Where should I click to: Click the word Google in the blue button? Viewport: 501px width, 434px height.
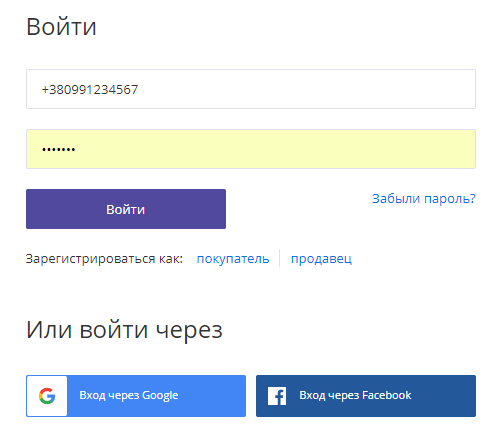[160, 396]
